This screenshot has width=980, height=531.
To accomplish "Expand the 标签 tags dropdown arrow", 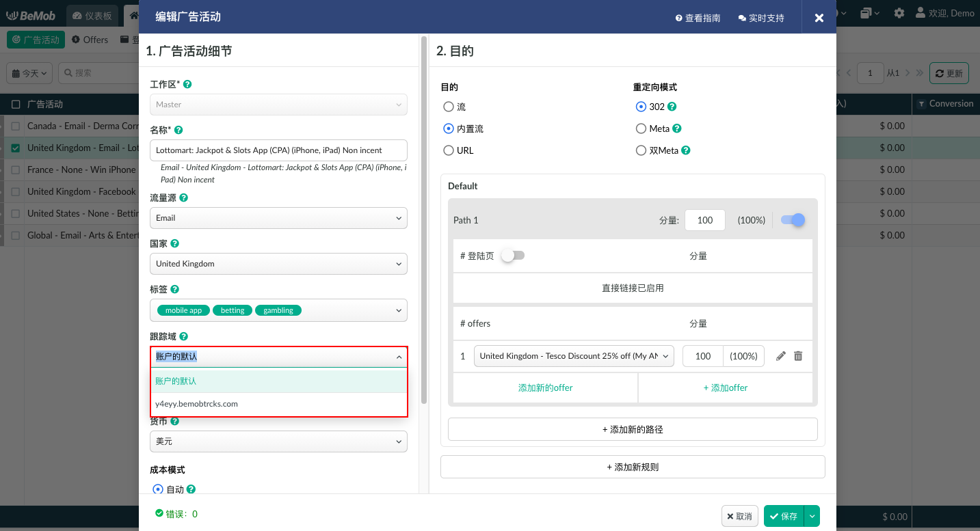I will [x=399, y=310].
